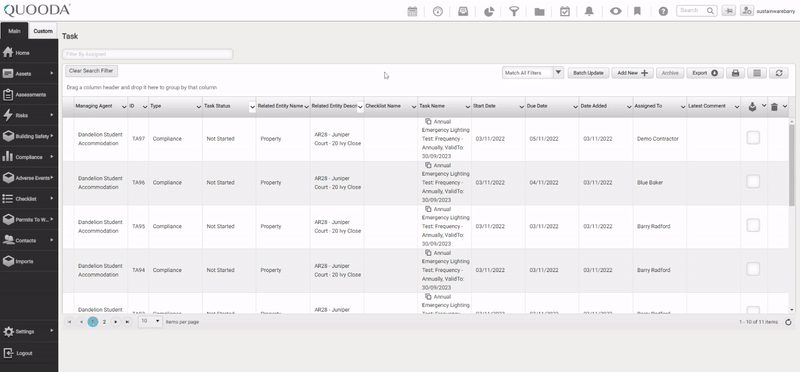The height and width of the screenshot is (372, 800).
Task: Open Due Date column filter menu
Action: click(x=575, y=107)
